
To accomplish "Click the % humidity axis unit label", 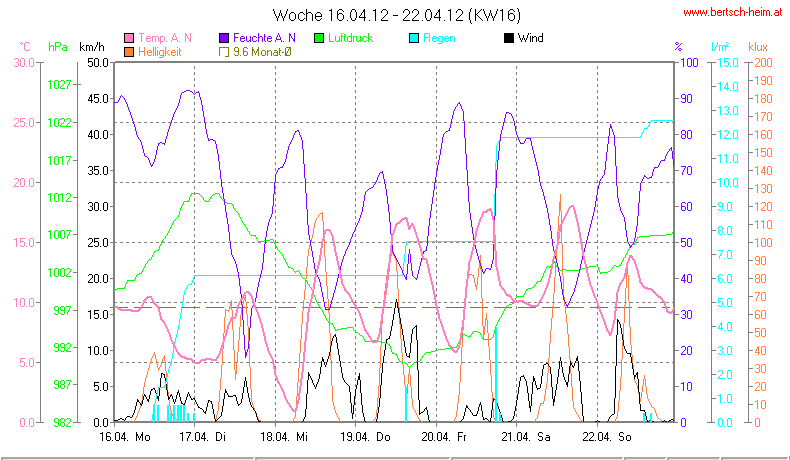I will (678, 47).
